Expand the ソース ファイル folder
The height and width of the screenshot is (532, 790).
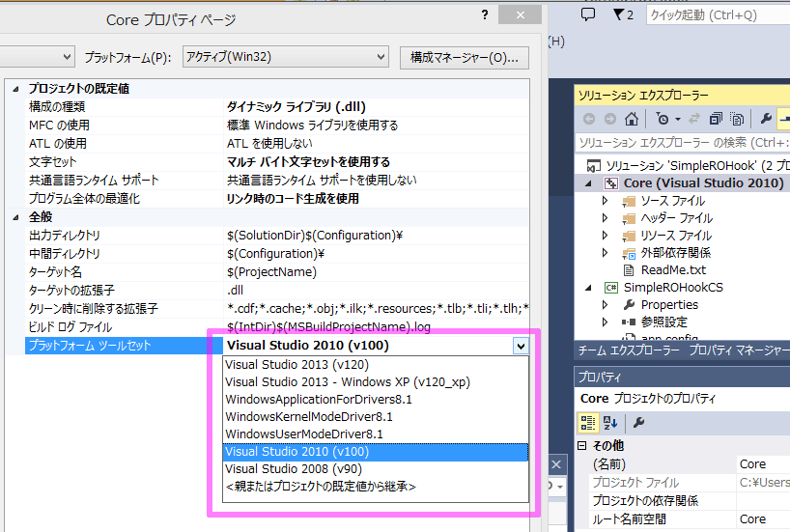coord(606,201)
